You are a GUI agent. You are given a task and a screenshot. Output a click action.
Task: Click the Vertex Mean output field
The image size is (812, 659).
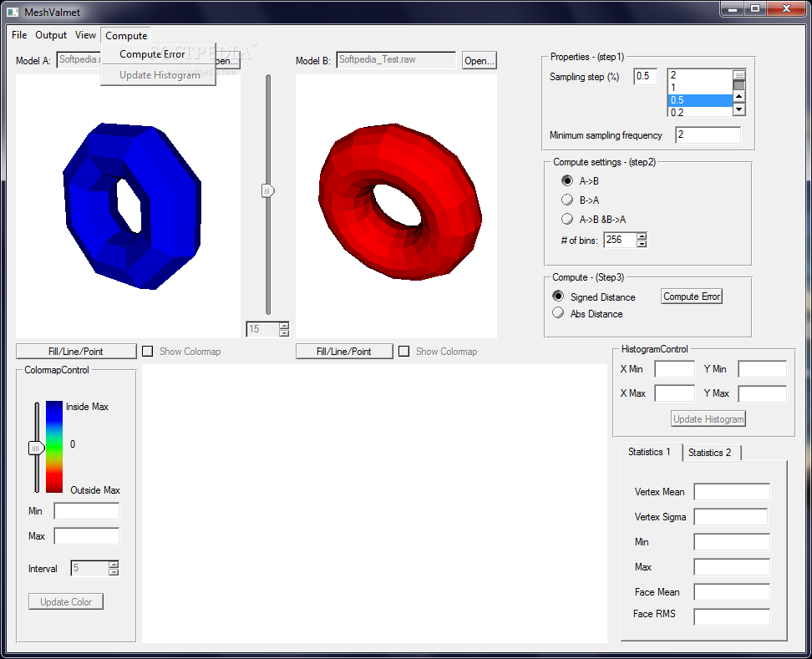click(x=732, y=492)
